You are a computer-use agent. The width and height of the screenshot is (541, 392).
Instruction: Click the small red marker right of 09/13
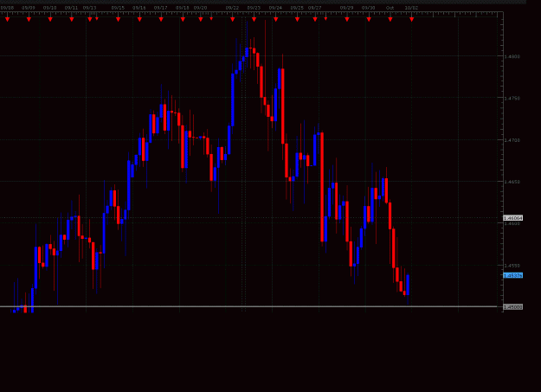[97, 19]
